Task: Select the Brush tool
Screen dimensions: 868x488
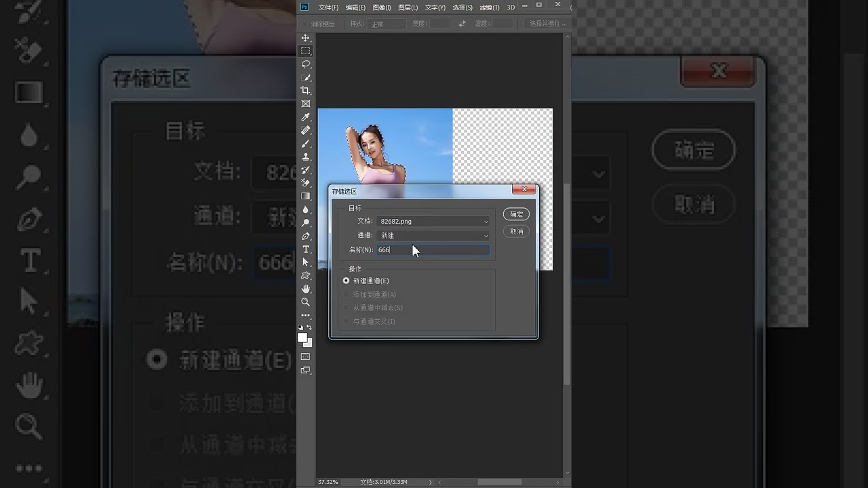Action: click(x=306, y=144)
